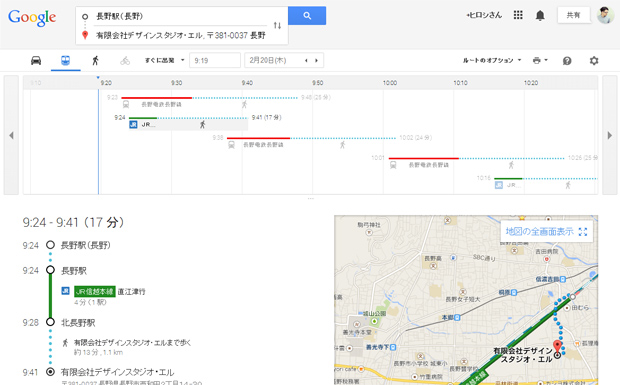Click 城山公園 on the map

pyautogui.click(x=374, y=314)
